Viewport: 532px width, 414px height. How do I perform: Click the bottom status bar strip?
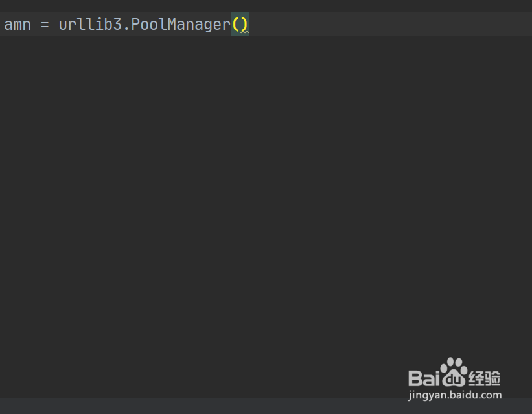pos(266,406)
